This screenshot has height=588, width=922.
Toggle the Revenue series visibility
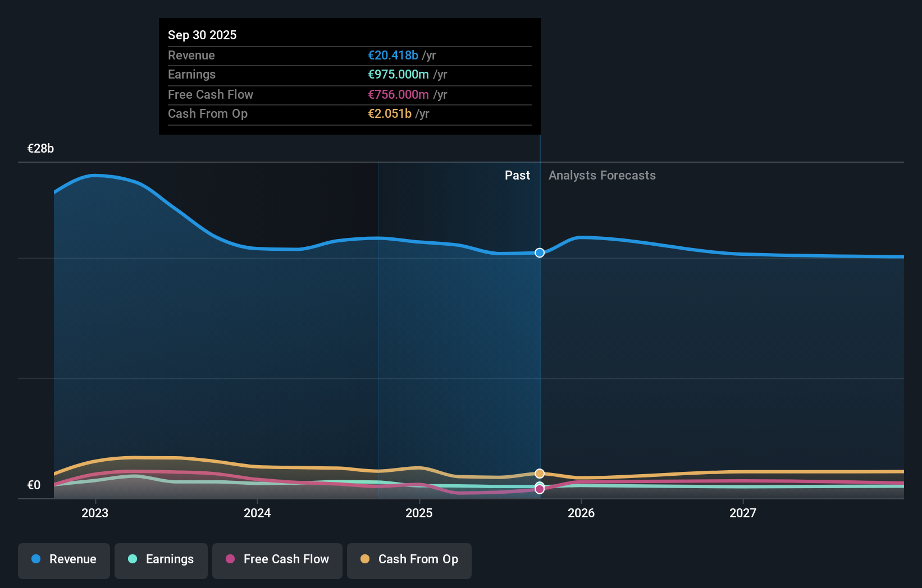click(x=63, y=559)
